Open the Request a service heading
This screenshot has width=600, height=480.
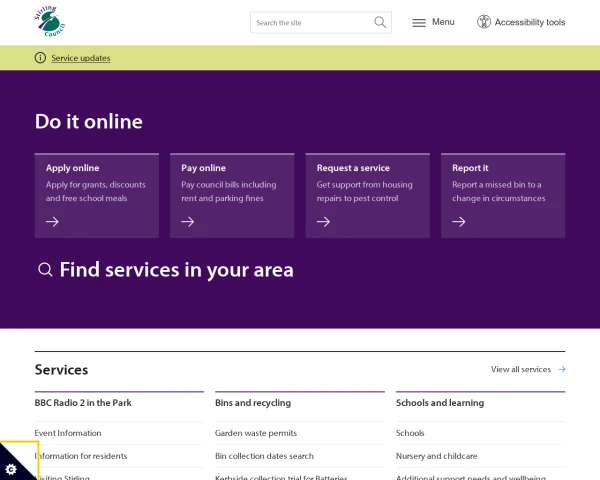pos(353,168)
